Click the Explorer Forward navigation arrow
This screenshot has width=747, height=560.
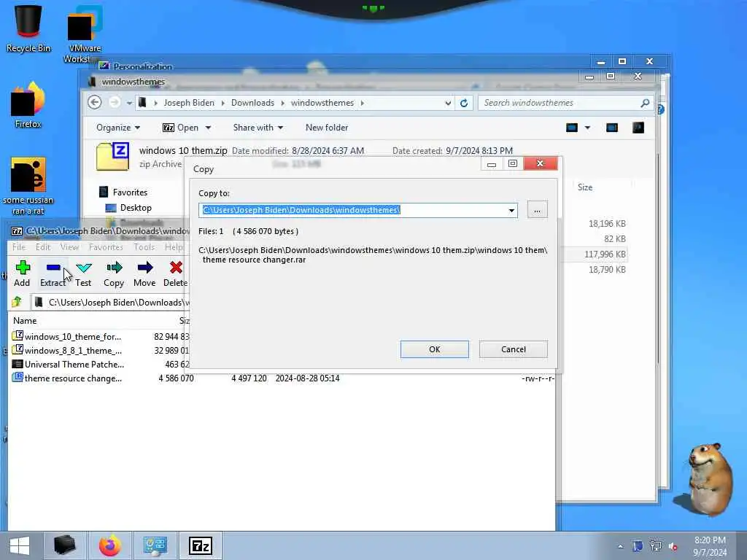pos(115,102)
